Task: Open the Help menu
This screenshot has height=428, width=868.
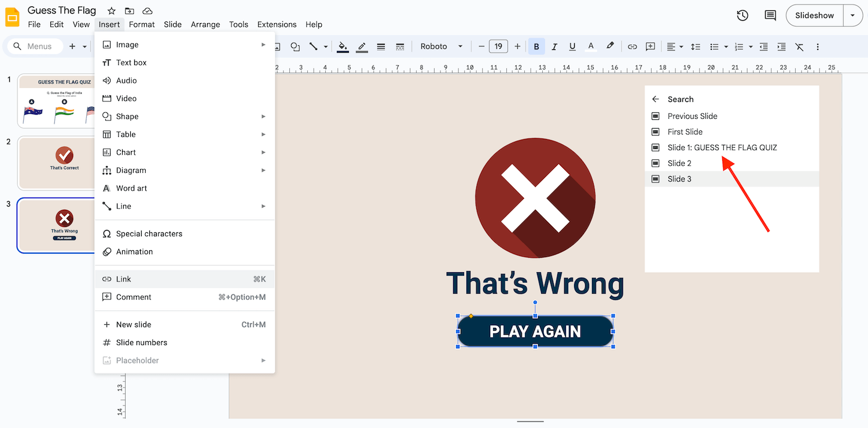Action: (x=314, y=24)
